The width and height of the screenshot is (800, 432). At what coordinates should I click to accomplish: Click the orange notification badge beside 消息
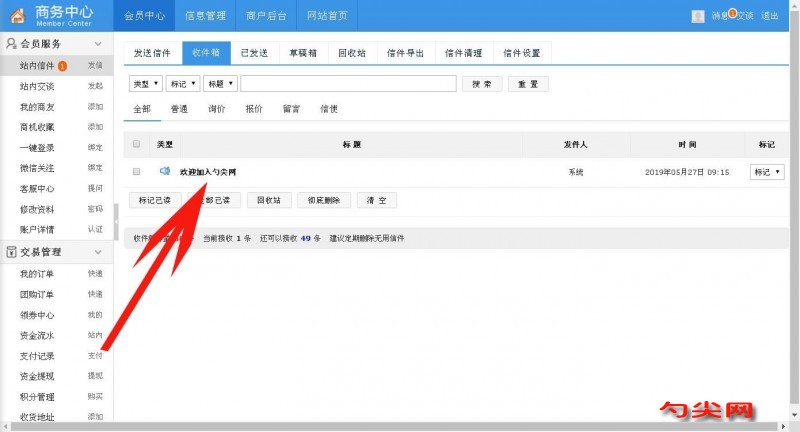[x=733, y=12]
